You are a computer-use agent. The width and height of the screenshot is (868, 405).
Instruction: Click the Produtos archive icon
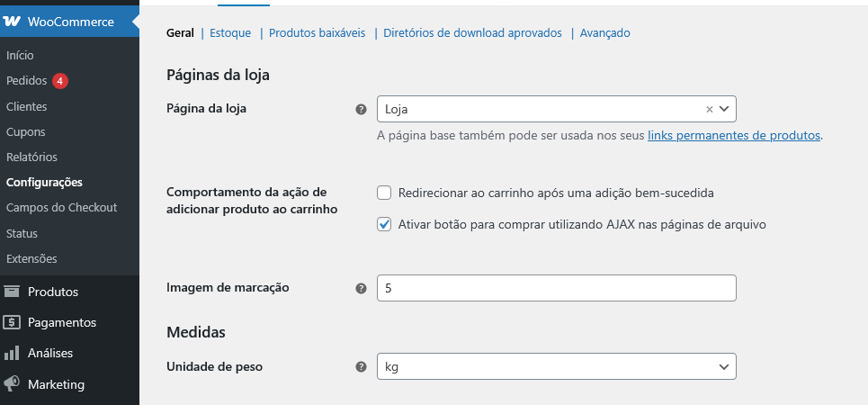pos(12,292)
